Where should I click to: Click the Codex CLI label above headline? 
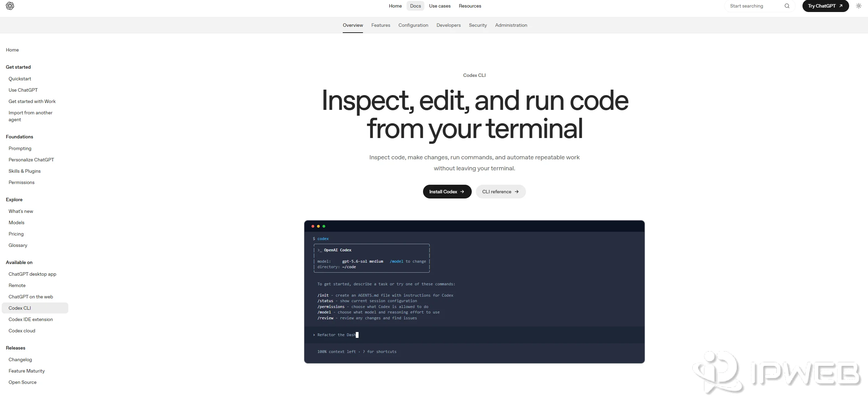coord(474,75)
